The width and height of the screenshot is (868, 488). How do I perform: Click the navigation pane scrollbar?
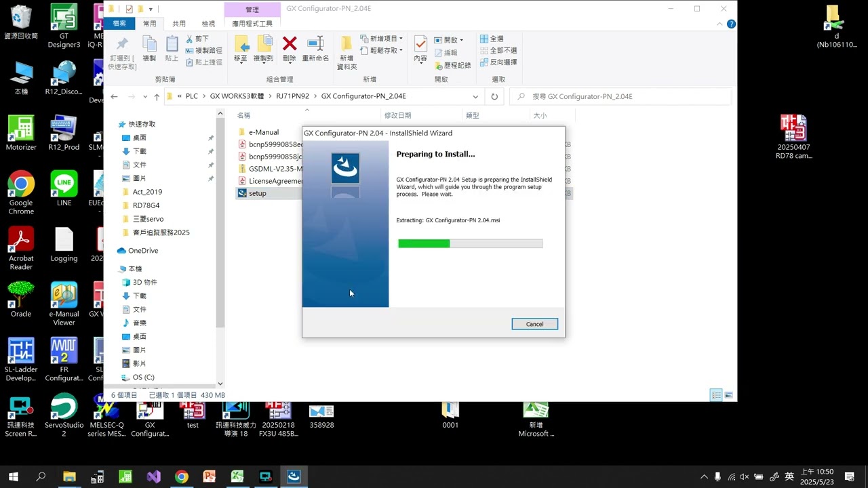coord(220,224)
